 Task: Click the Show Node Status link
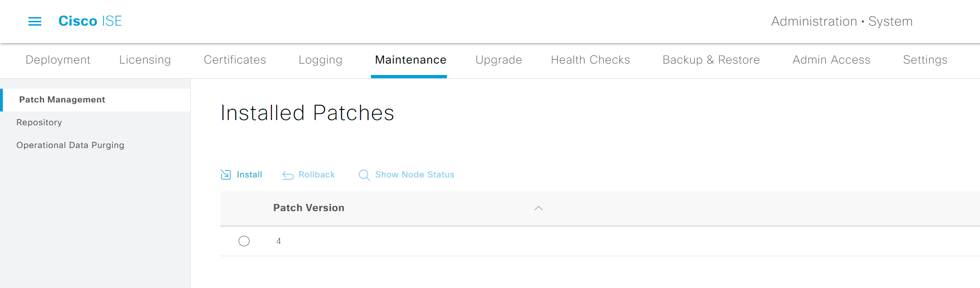pos(414,175)
